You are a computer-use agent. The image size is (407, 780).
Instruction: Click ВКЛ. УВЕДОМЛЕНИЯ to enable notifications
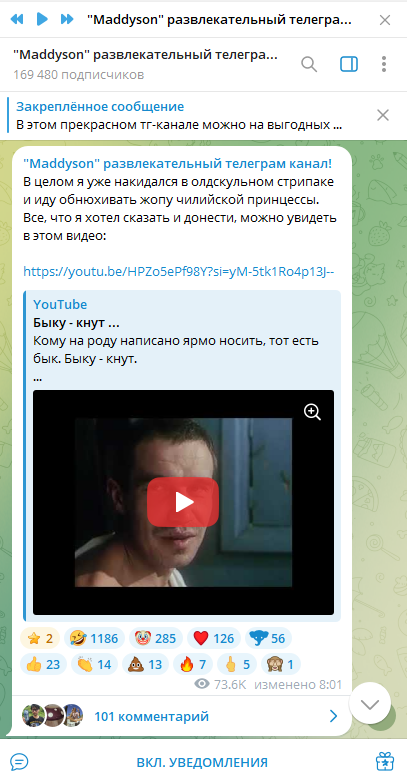click(x=203, y=762)
